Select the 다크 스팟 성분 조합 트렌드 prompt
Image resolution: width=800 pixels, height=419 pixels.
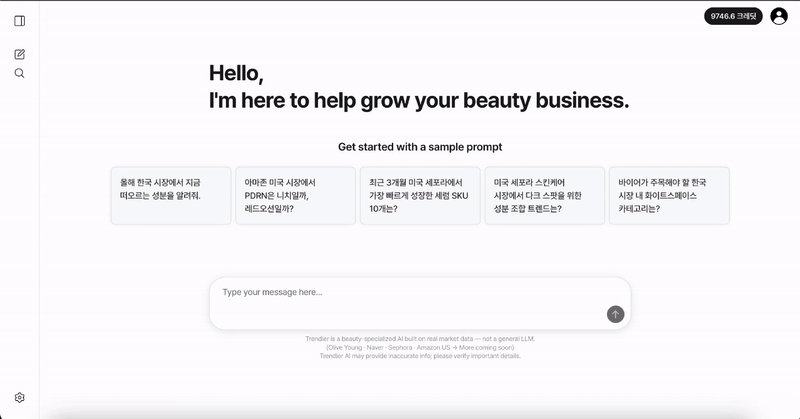[x=543, y=195]
